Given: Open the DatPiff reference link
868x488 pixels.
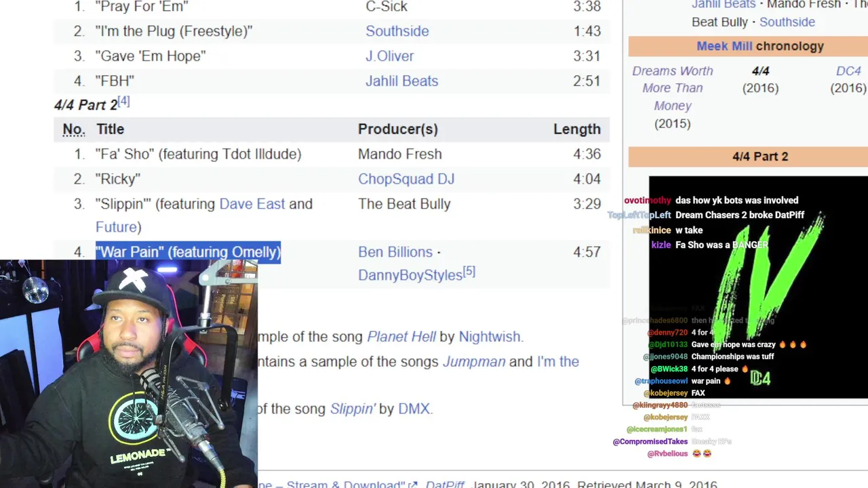Looking at the screenshot, I should [x=445, y=485].
